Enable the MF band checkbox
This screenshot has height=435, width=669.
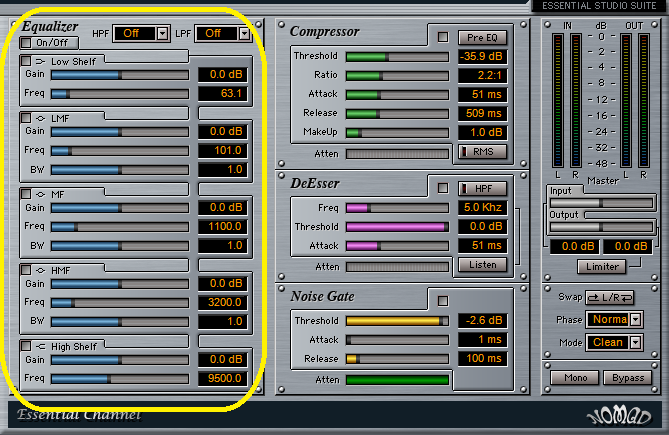click(x=26, y=194)
